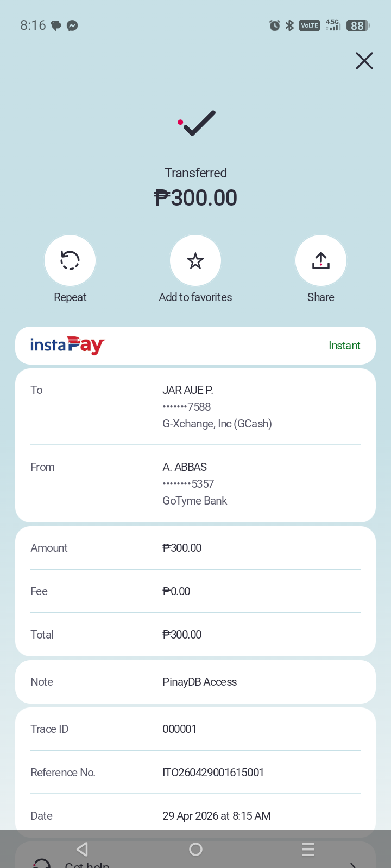Click the Share label text
391x868 pixels.
pyautogui.click(x=321, y=297)
